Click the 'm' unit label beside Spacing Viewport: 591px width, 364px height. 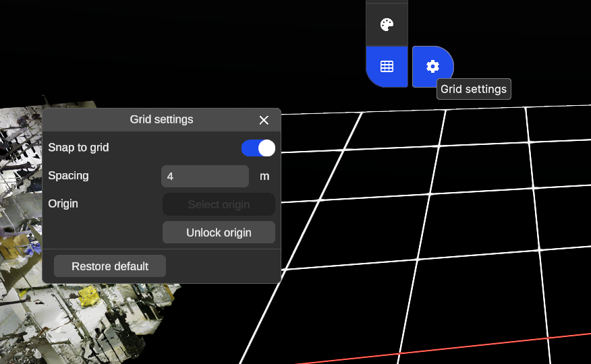(264, 176)
